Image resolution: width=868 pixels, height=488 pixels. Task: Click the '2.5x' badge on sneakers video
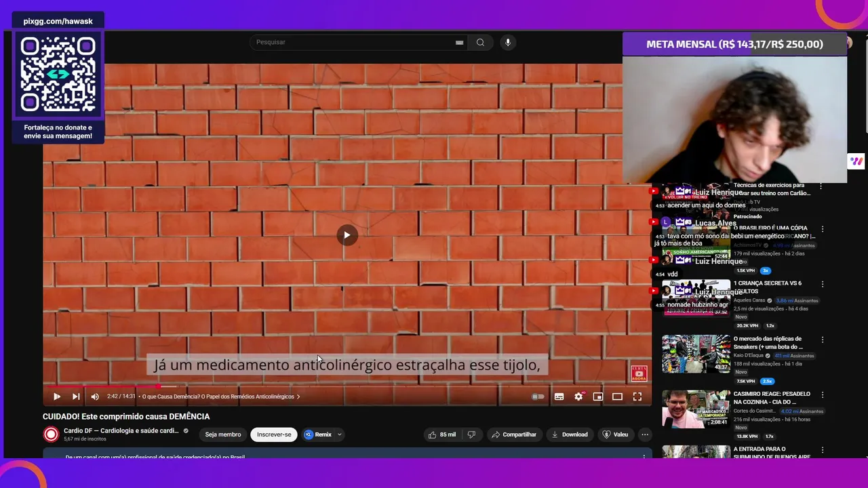click(767, 381)
